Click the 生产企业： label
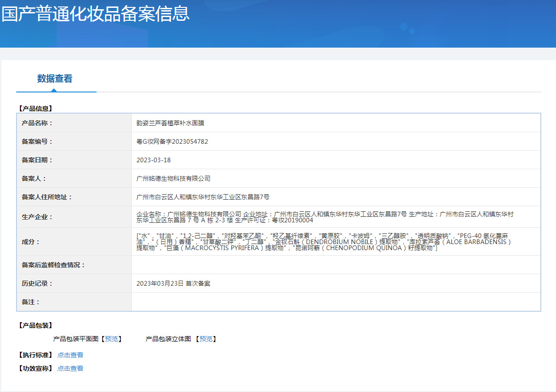This screenshot has width=556, height=392. 37,217
